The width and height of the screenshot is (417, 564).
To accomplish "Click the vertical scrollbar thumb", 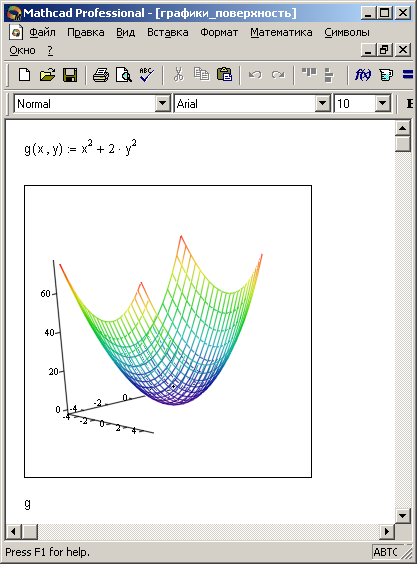I will point(403,144).
